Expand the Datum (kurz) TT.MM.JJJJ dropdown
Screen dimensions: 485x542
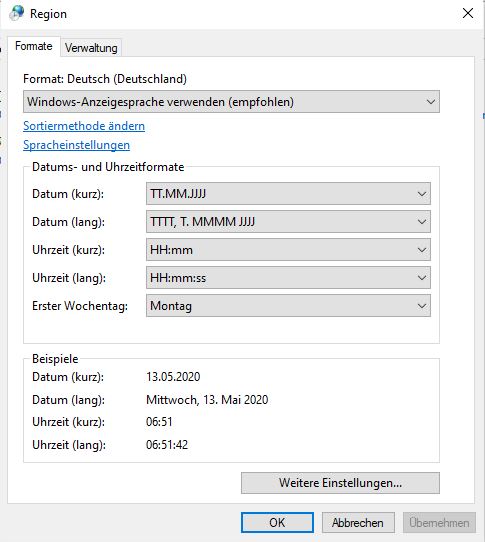click(288, 194)
